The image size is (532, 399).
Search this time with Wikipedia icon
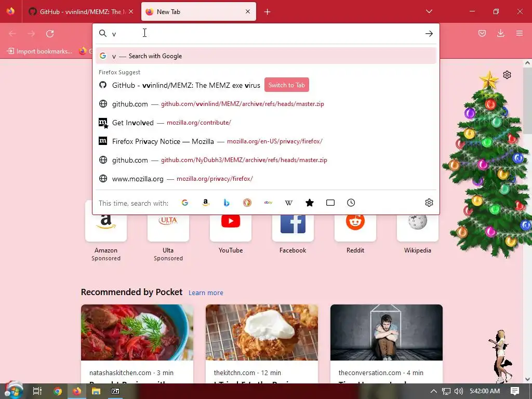(289, 203)
